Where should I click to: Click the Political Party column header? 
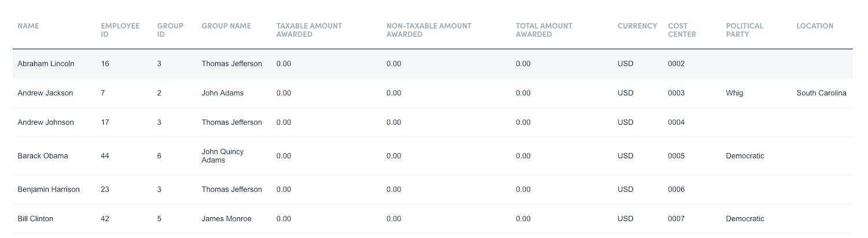tap(744, 30)
